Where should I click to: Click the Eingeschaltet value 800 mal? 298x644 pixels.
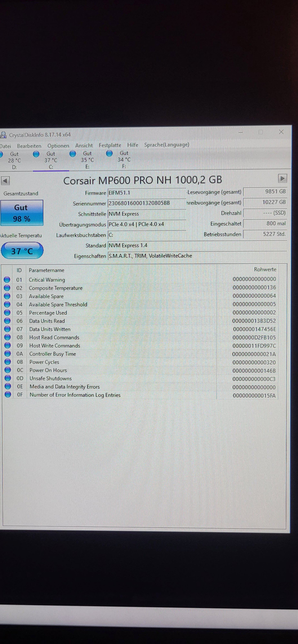[265, 223]
